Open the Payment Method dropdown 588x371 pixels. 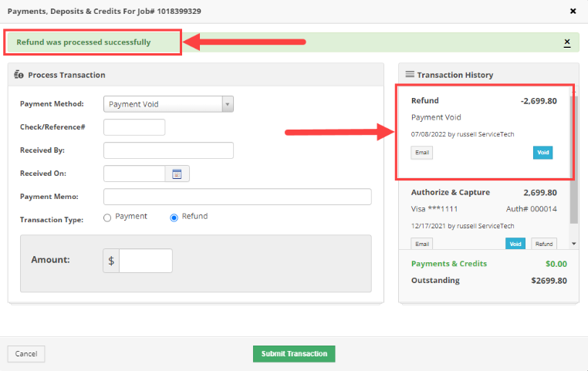pos(168,104)
